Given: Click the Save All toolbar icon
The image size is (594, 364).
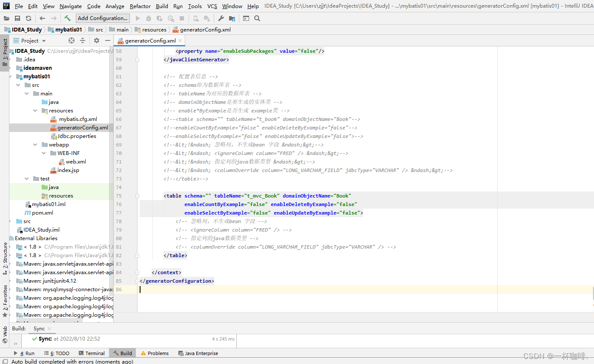Looking at the screenshot, I should 17,18.
